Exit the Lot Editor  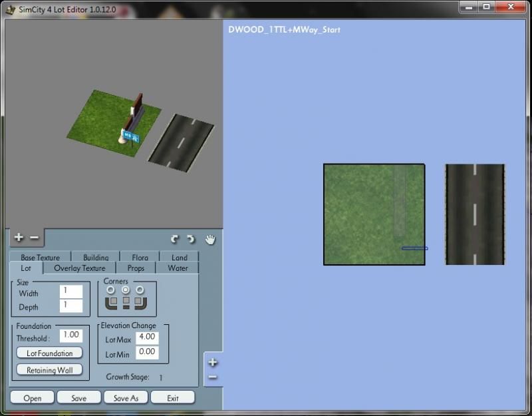click(x=173, y=397)
